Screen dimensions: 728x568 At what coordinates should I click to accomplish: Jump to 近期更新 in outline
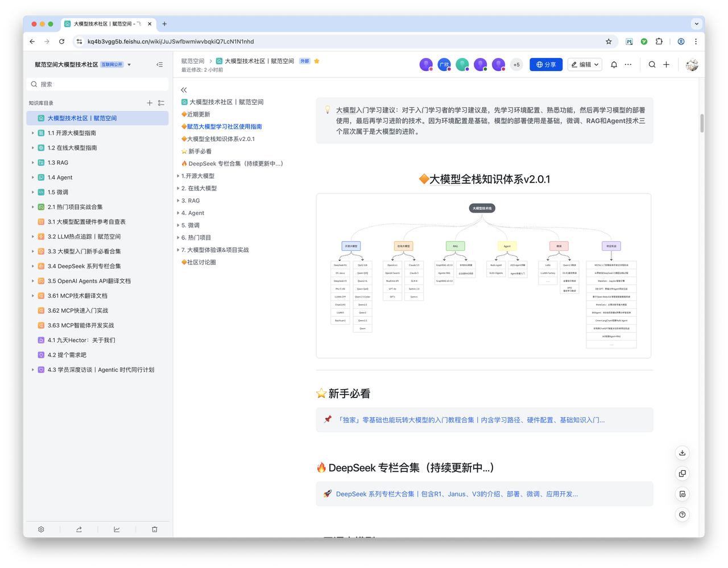point(196,114)
